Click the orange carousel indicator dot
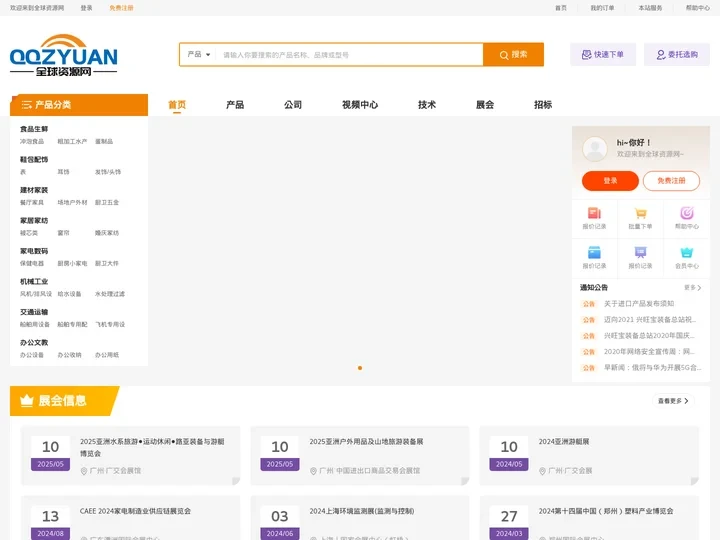The image size is (720, 540). pyautogui.click(x=360, y=368)
